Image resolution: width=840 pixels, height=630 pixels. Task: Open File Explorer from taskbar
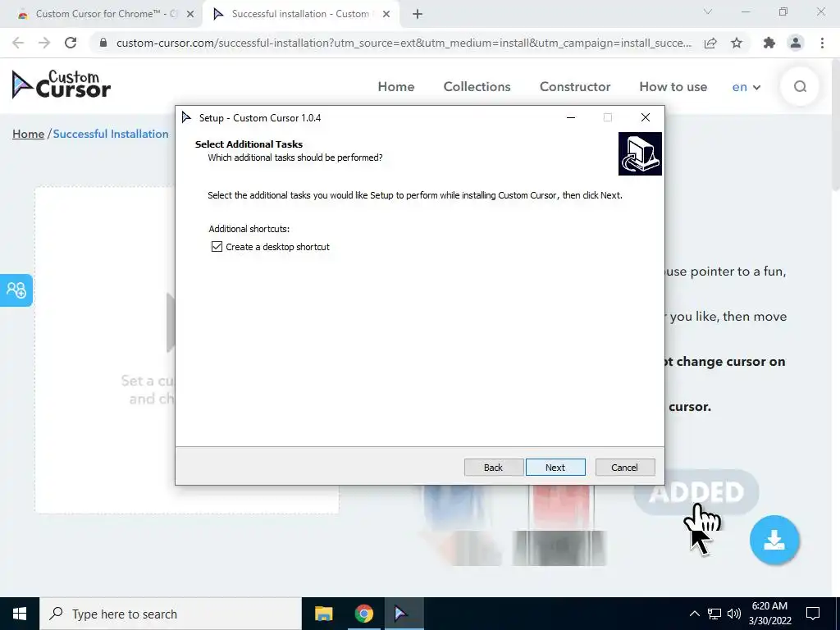(x=323, y=614)
